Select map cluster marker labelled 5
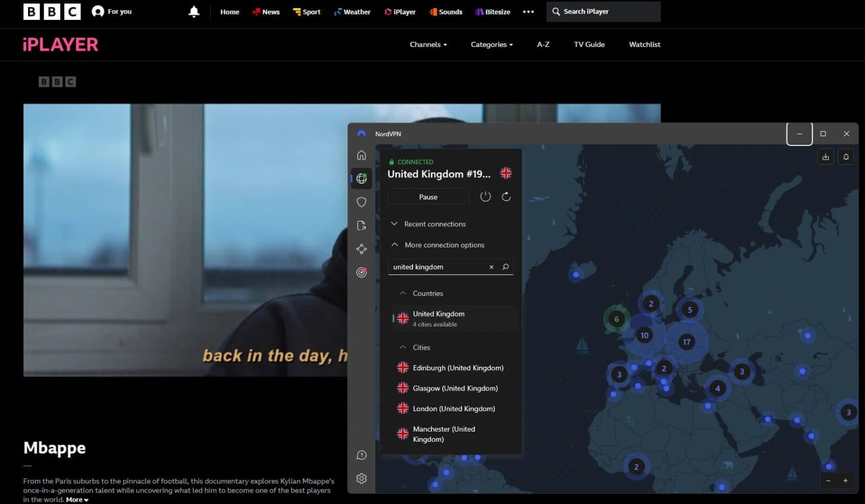Image resolution: width=865 pixels, height=504 pixels. [689, 310]
